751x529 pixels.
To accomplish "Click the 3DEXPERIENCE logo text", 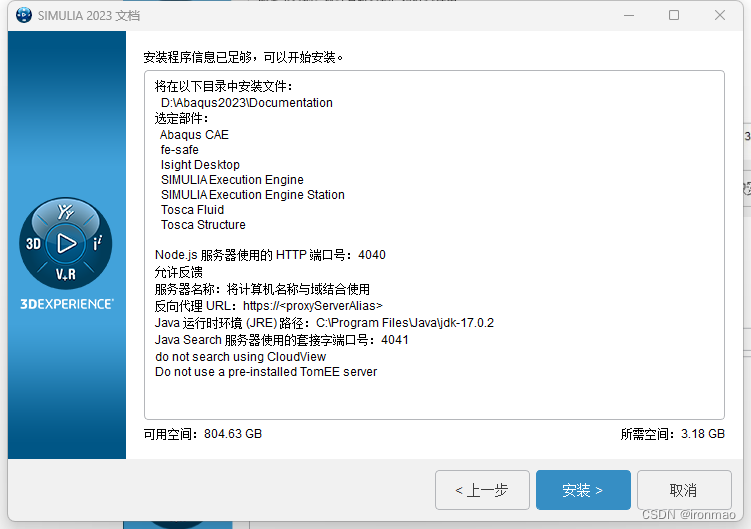I will [x=67, y=304].
